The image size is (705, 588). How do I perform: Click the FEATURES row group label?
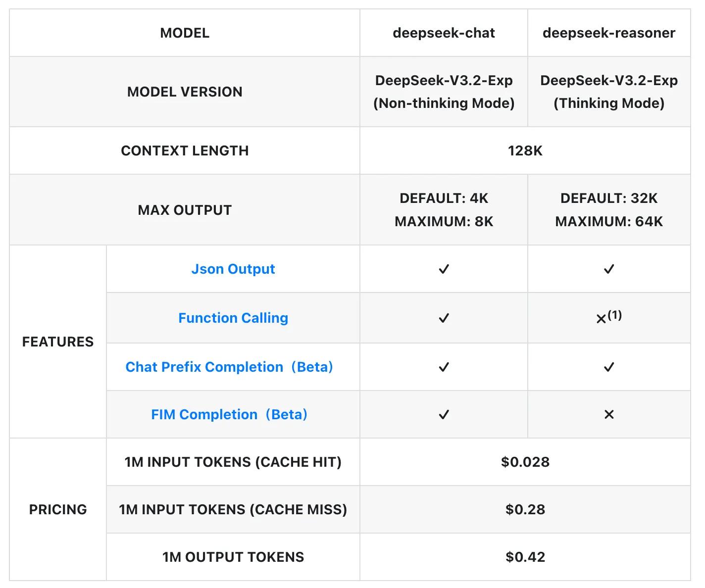pyautogui.click(x=58, y=342)
